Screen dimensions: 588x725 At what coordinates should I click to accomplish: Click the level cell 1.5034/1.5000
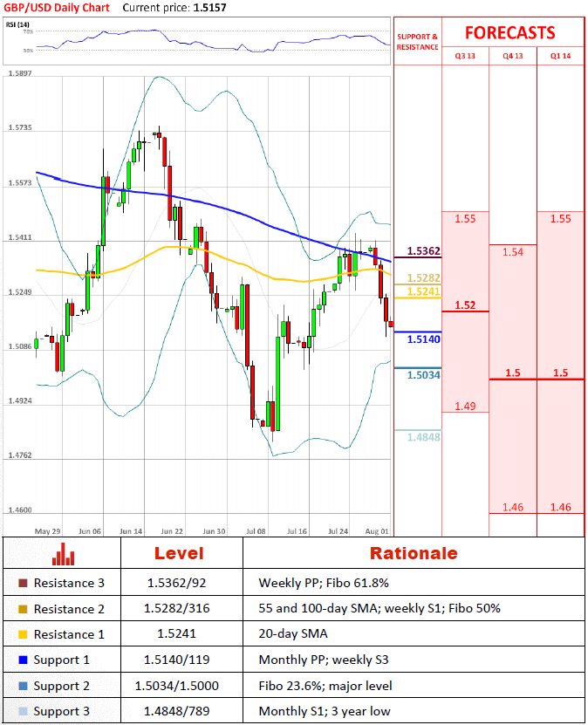coord(176,685)
